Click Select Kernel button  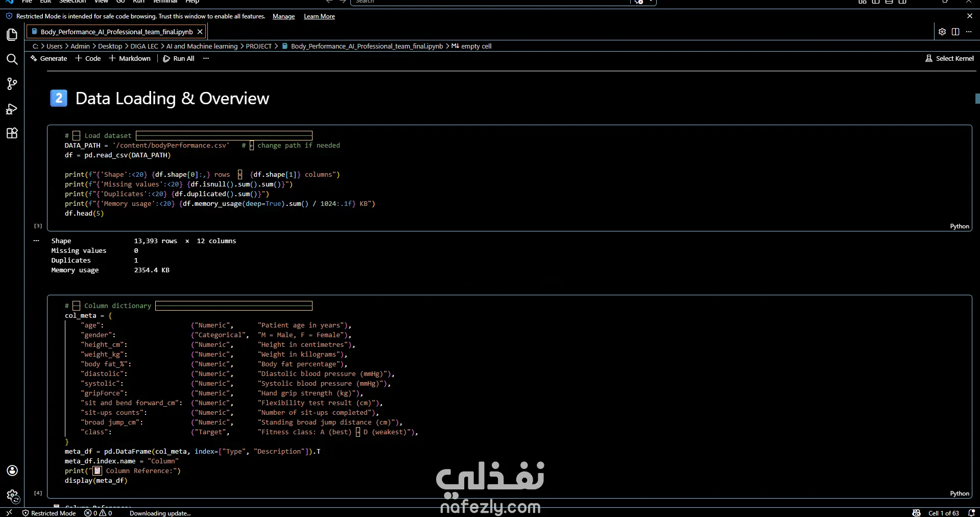pos(949,58)
